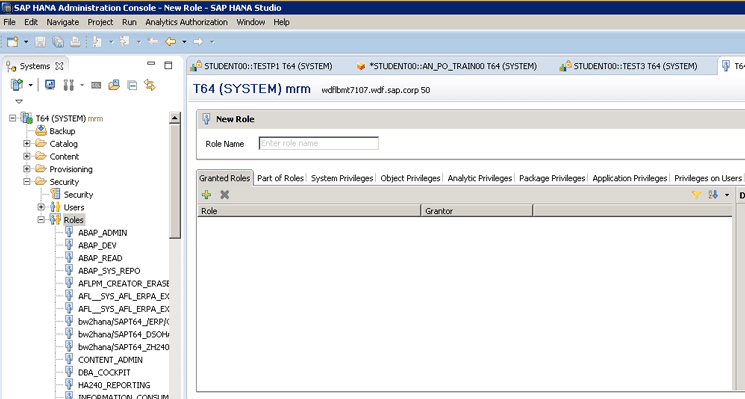Open the System Privileges tab
The height and width of the screenshot is (399, 745).
(342, 178)
